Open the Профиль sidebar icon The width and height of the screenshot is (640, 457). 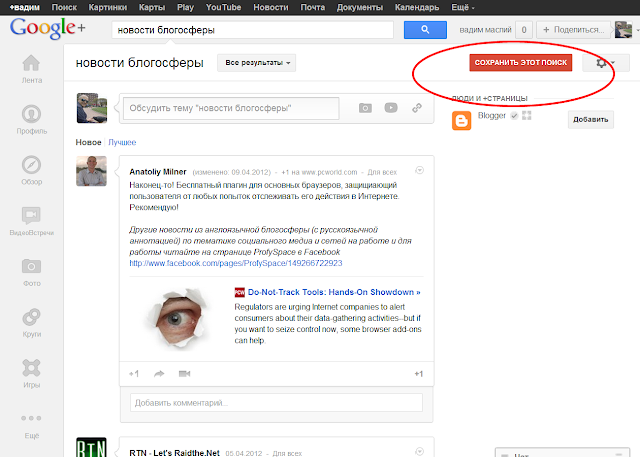coord(31,114)
